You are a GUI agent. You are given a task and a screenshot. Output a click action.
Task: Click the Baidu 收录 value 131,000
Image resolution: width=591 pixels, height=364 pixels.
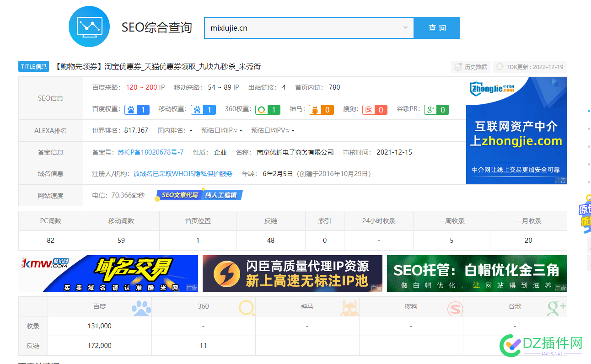(x=99, y=326)
